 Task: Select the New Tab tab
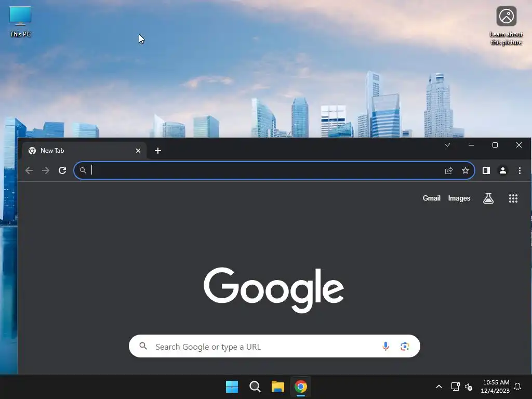[84, 151]
